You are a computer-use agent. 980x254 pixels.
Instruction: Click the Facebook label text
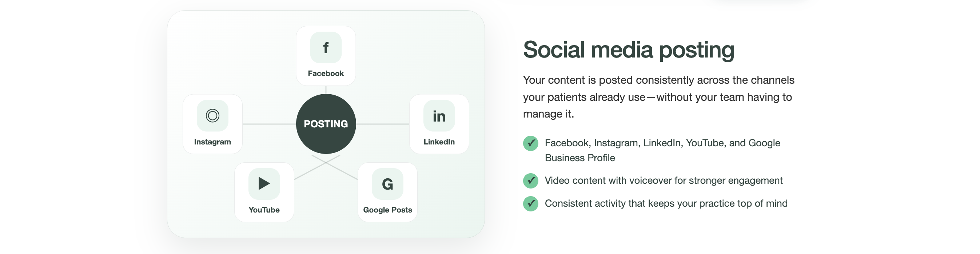pyautogui.click(x=326, y=74)
